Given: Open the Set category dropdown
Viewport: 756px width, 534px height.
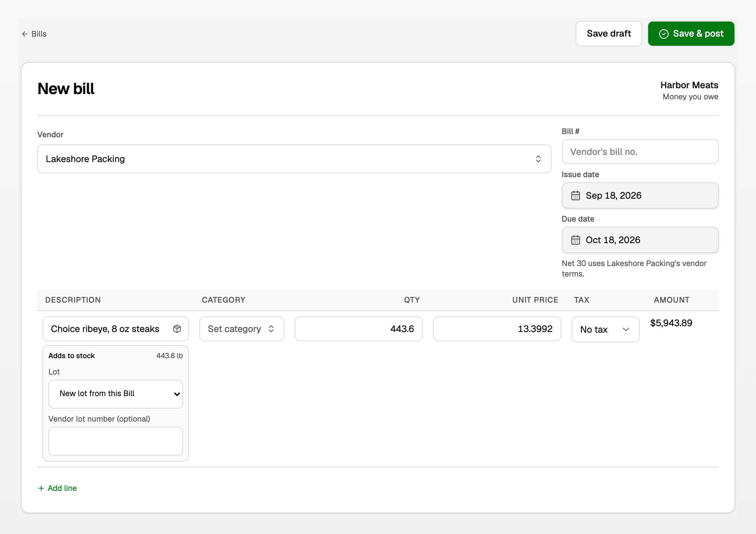Looking at the screenshot, I should [x=241, y=329].
